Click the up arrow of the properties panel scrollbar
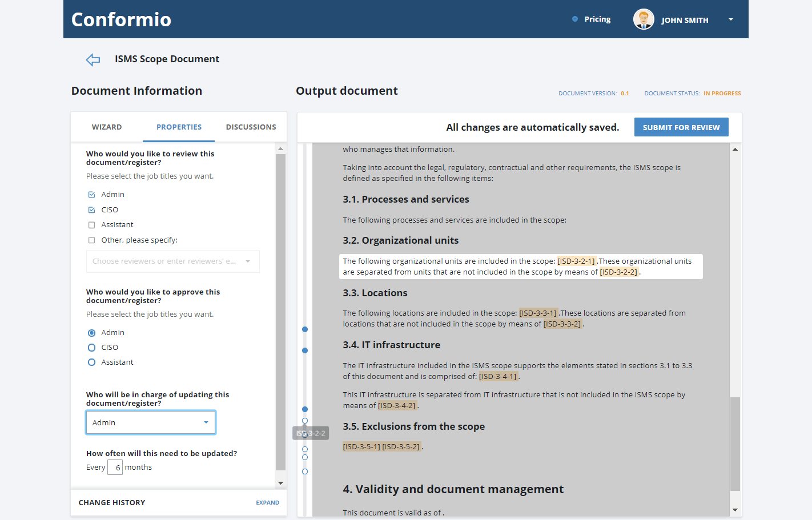This screenshot has width=812, height=520. [x=280, y=149]
